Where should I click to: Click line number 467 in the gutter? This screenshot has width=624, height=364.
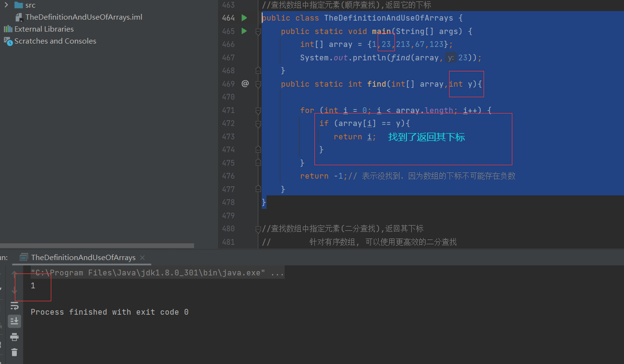coord(229,57)
